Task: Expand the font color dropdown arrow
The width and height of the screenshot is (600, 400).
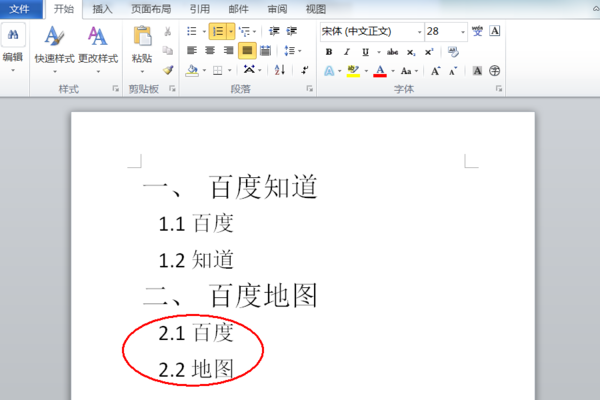Action: (393, 71)
